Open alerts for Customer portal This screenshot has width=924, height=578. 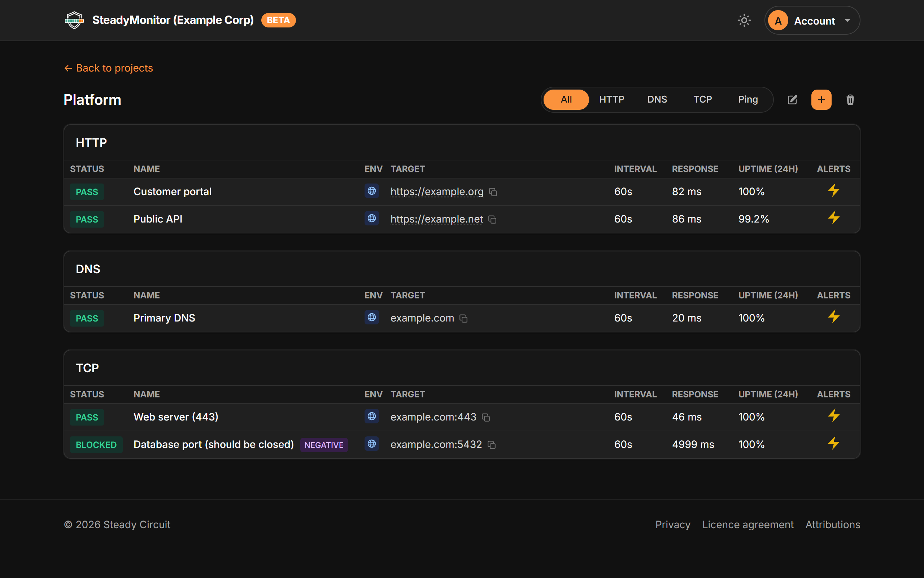[x=833, y=190]
